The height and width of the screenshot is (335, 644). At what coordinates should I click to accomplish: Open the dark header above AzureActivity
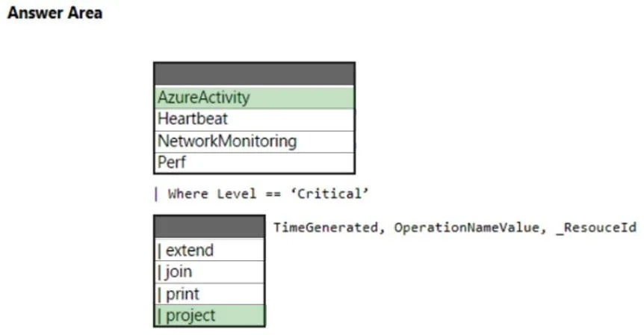tap(254, 74)
